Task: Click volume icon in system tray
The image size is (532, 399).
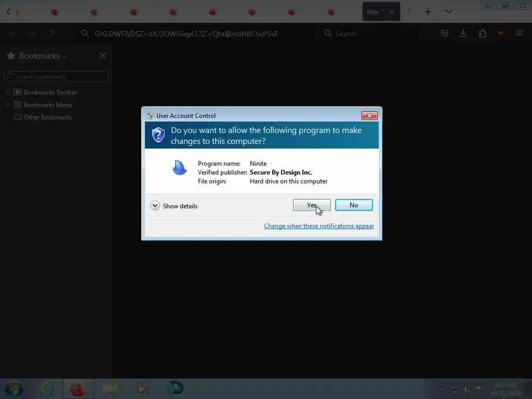Action: [x=467, y=389]
